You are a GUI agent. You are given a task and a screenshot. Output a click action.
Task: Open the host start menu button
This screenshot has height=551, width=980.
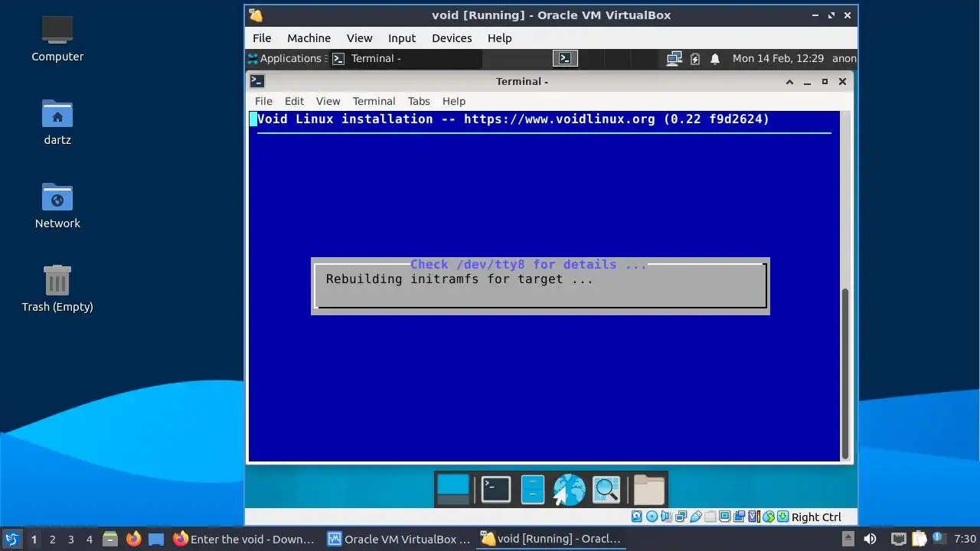[11, 539]
